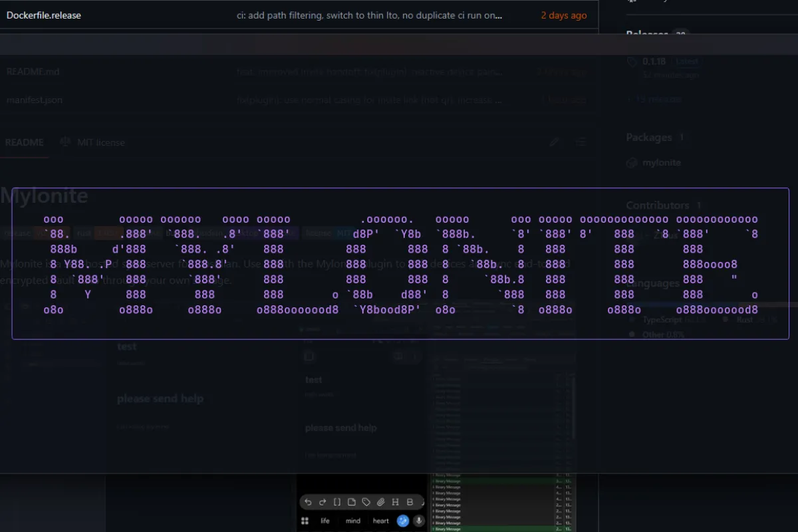
Task: Open the 0.1.18 release link
Action: (654, 61)
